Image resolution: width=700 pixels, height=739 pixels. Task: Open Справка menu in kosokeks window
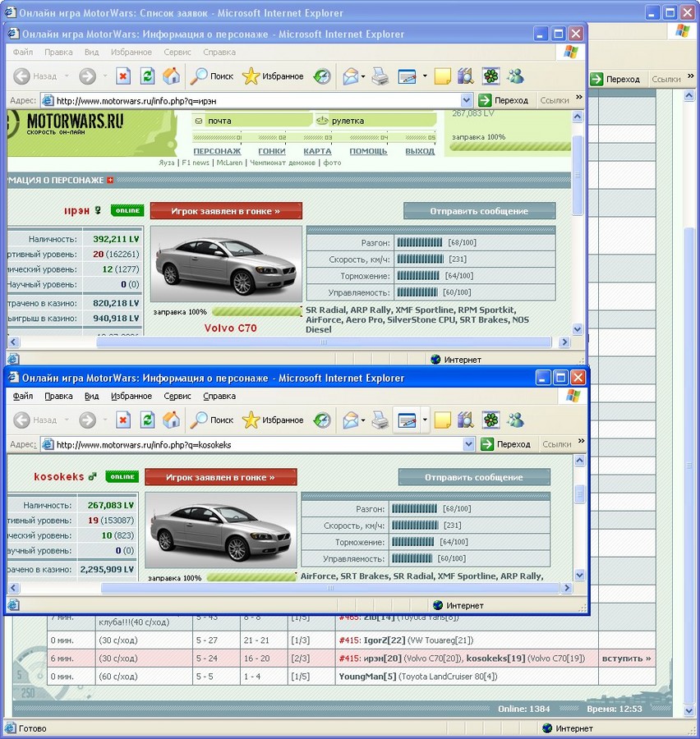pos(219,396)
